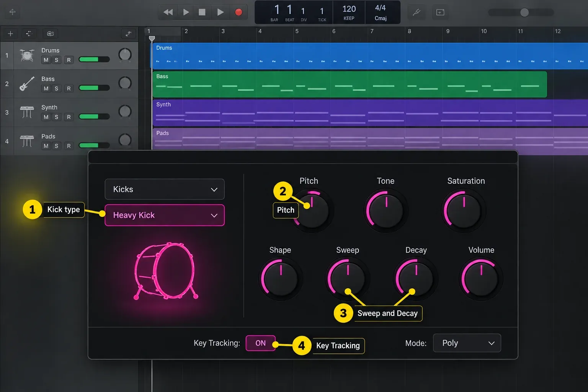The width and height of the screenshot is (588, 392).
Task: Click the tuner icon in the top toolbar
Action: (x=416, y=12)
